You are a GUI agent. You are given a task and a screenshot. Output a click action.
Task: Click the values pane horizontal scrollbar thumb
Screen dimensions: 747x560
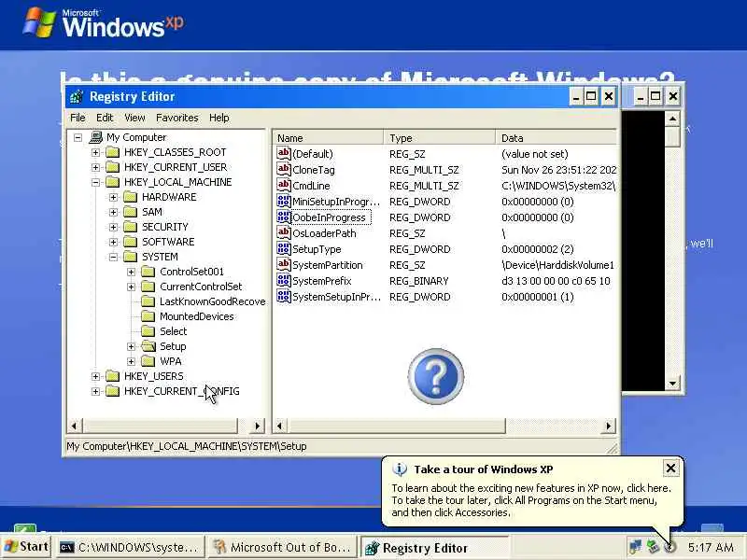[x=396, y=426]
